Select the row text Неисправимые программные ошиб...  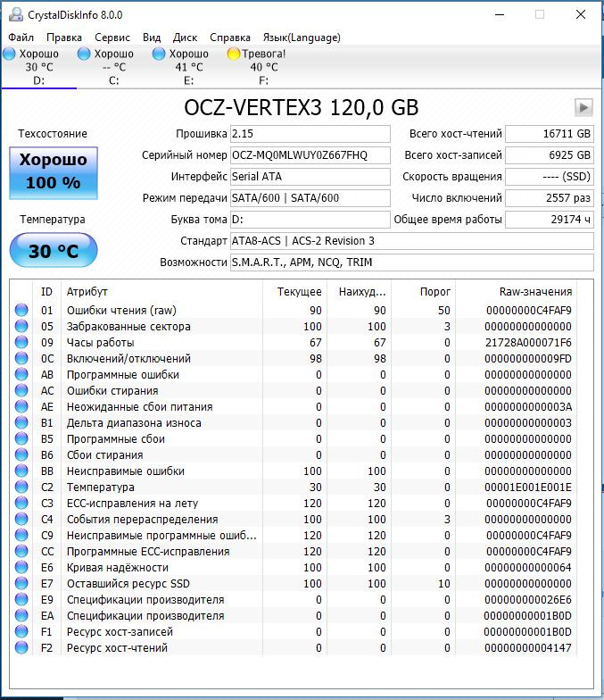point(161,536)
